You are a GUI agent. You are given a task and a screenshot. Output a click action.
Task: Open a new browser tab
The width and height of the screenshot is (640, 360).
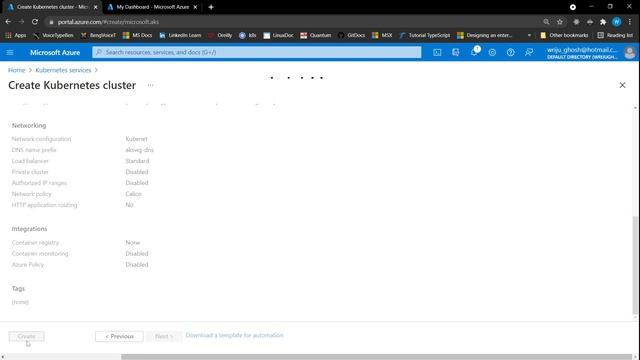click(x=211, y=7)
